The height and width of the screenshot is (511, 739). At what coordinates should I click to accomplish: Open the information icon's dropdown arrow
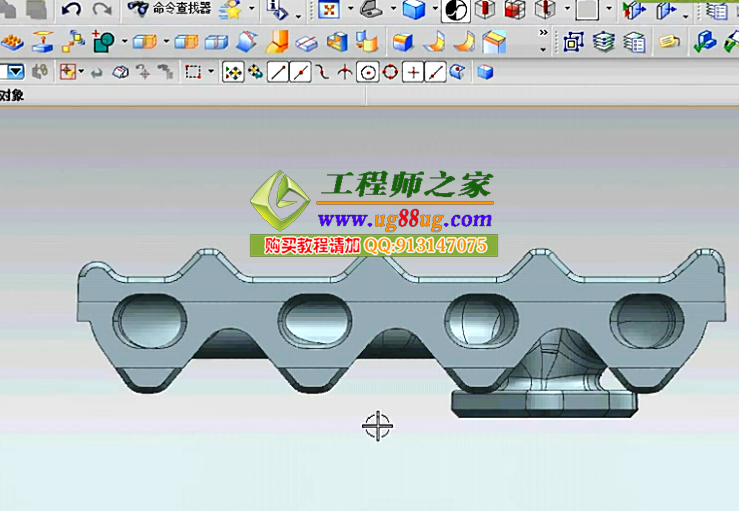tap(298, 16)
